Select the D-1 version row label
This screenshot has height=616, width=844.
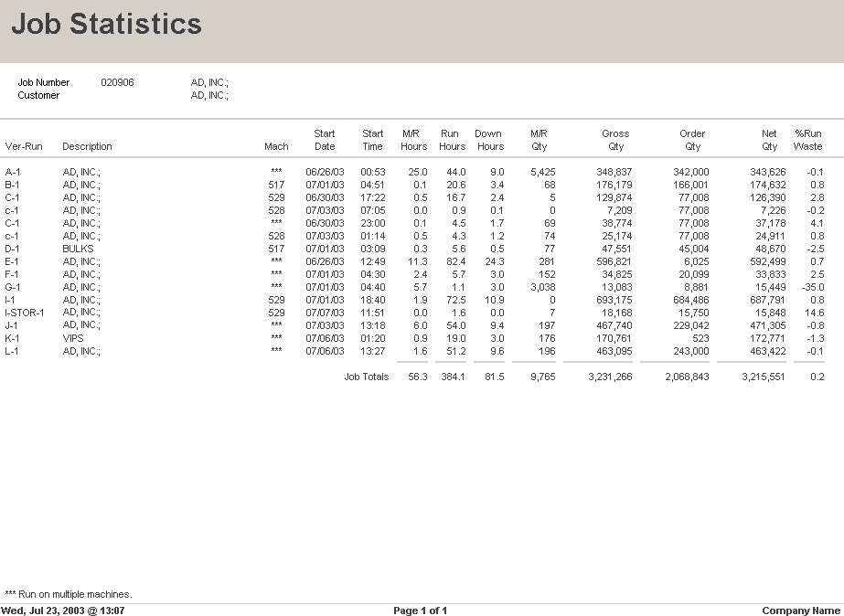pyautogui.click(x=13, y=249)
